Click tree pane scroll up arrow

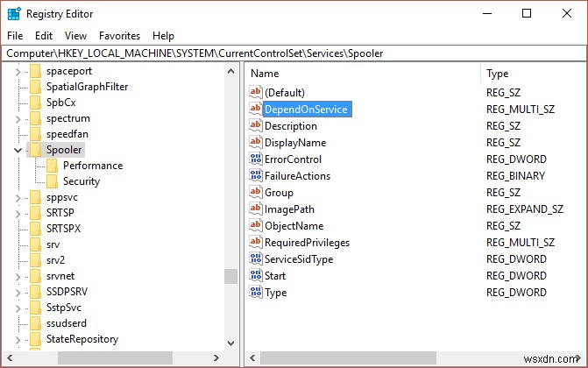[x=231, y=71]
